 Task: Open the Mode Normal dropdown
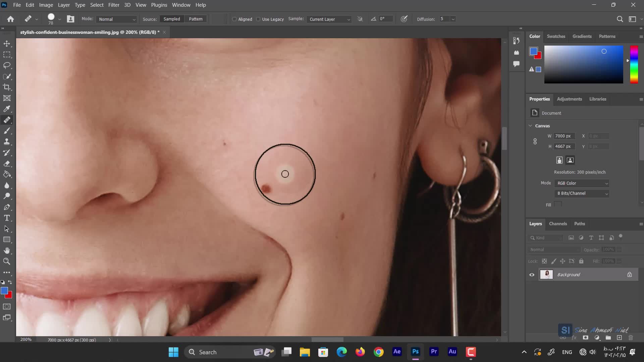[x=117, y=19]
